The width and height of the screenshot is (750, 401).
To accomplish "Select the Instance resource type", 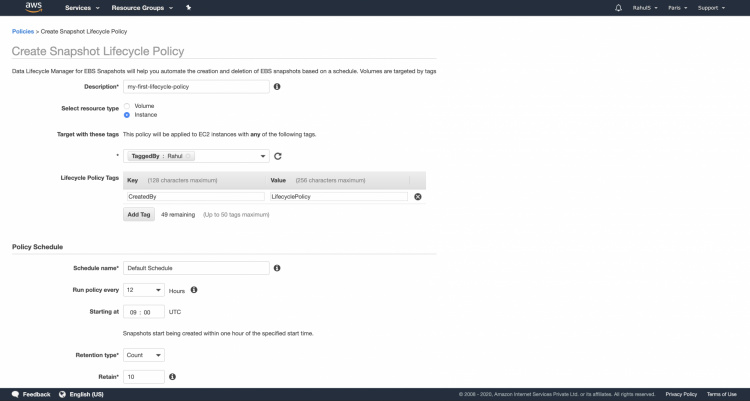I will (x=127, y=115).
